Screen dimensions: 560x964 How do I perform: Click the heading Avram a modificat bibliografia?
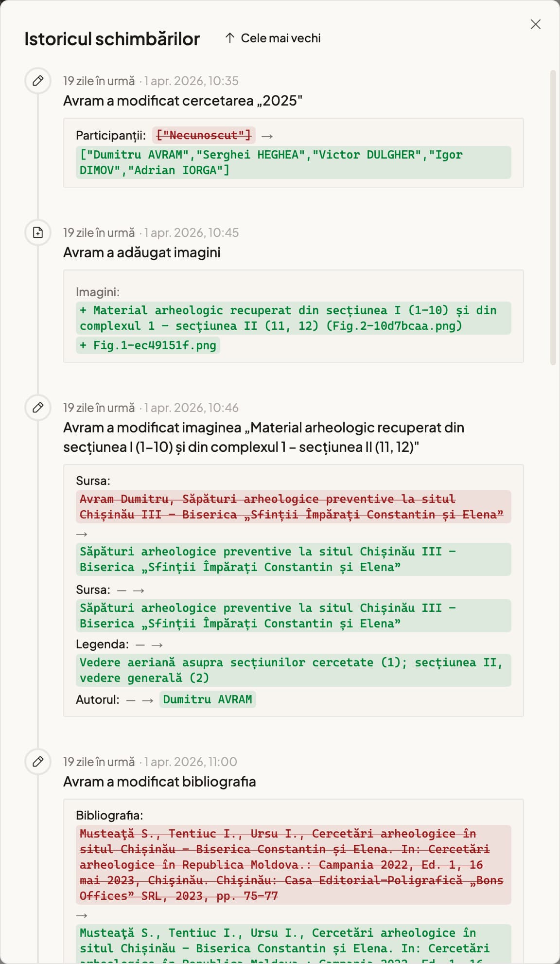coord(159,782)
